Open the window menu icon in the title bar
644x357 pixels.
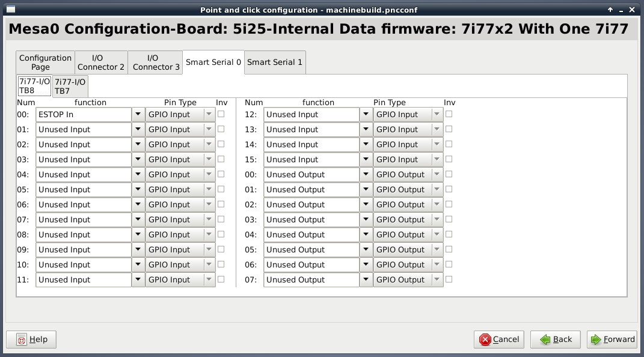click(11, 10)
